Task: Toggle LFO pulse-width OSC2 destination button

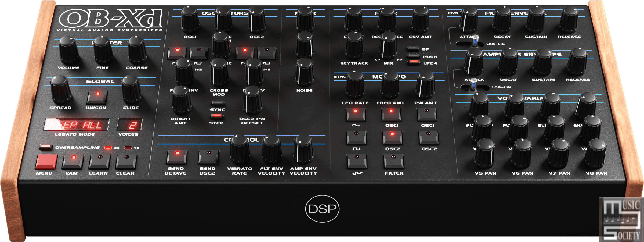Action: [429, 137]
